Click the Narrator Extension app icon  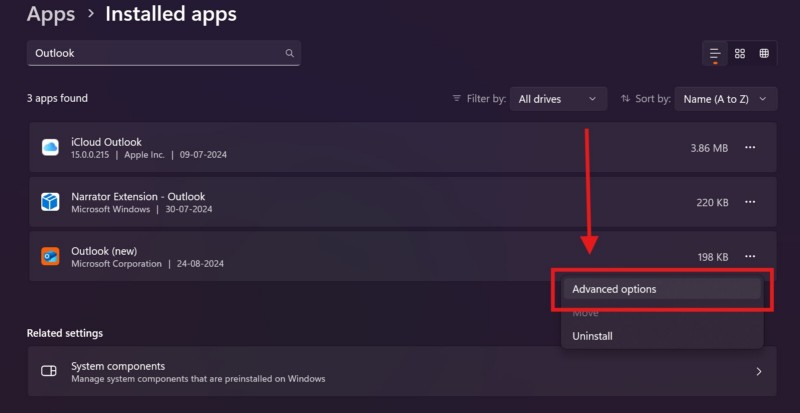point(50,202)
